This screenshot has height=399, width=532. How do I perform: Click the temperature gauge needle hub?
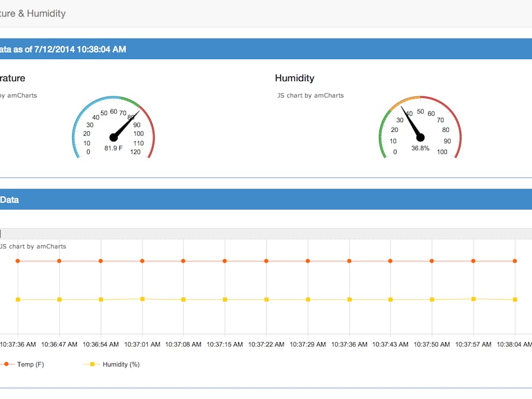tap(113, 137)
